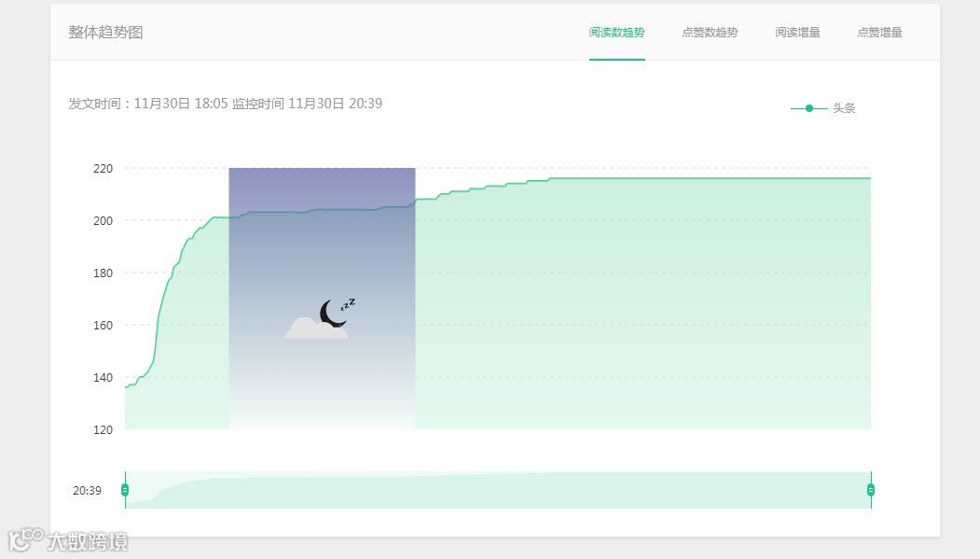Click the 200 y-axis label

(103, 221)
